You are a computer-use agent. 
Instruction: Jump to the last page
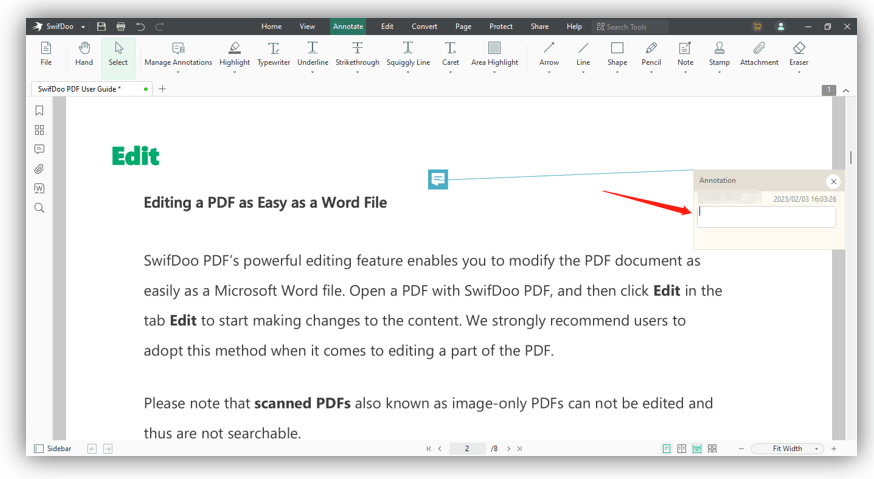point(519,448)
